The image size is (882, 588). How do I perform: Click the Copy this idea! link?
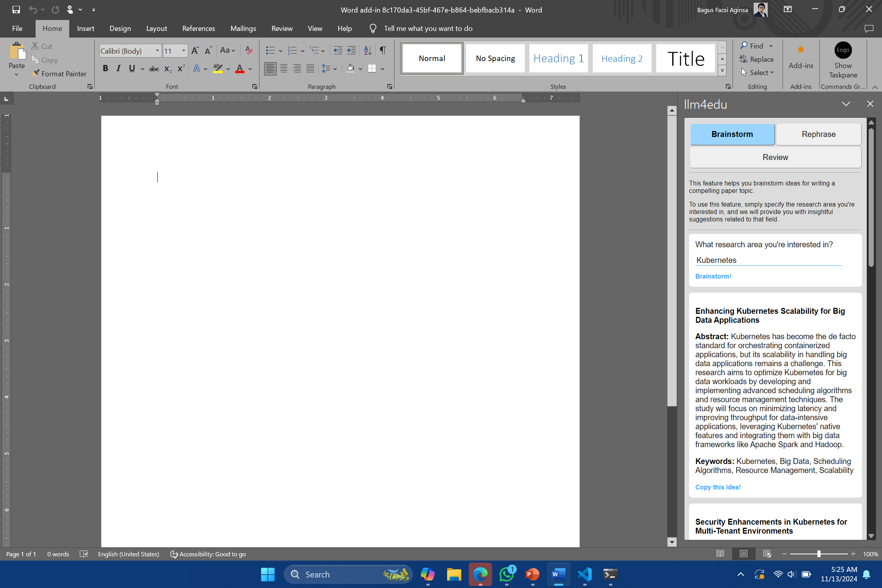pos(718,487)
